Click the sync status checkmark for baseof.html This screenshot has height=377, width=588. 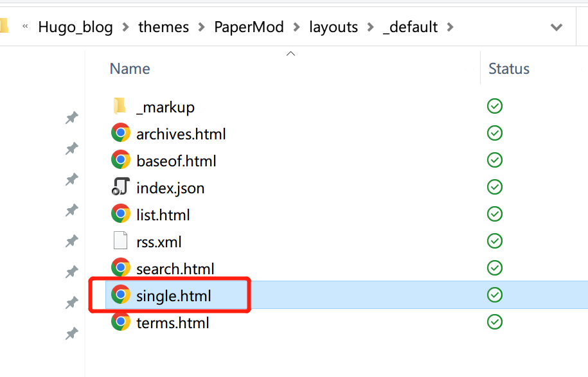(495, 160)
